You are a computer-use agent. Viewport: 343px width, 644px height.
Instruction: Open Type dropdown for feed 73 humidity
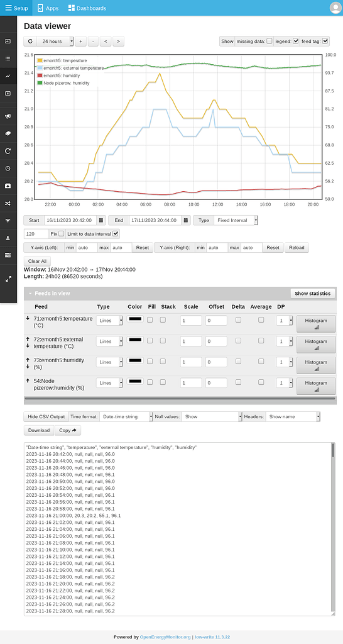pos(109,362)
